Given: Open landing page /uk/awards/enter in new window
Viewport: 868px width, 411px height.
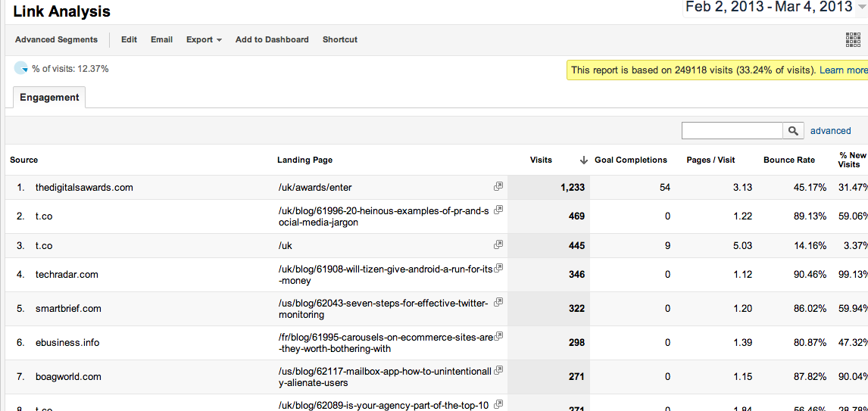Looking at the screenshot, I should [498, 186].
